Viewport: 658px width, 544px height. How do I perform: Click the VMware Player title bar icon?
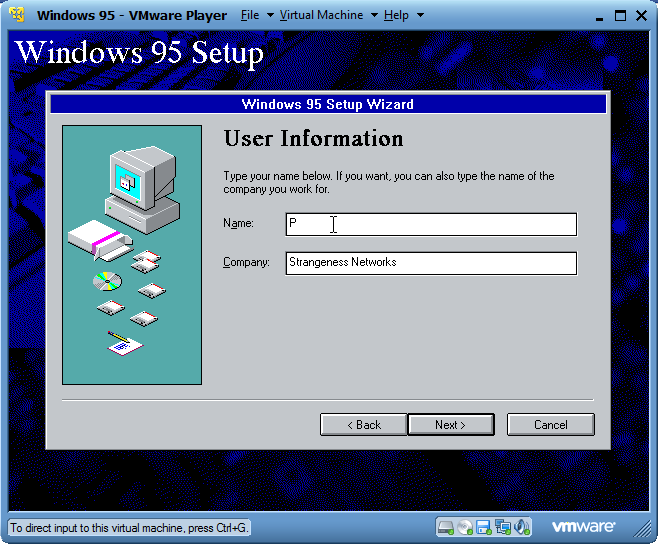pos(17,15)
